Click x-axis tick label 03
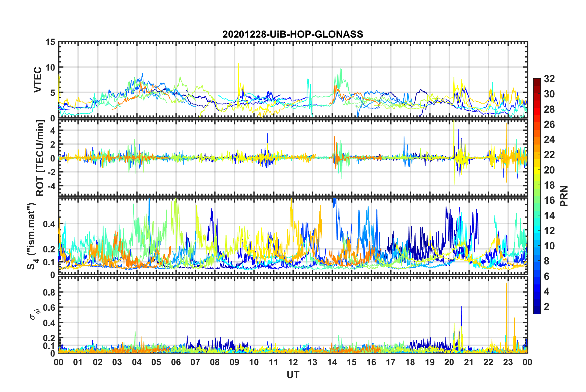This screenshot has width=586, height=392. pos(117,362)
